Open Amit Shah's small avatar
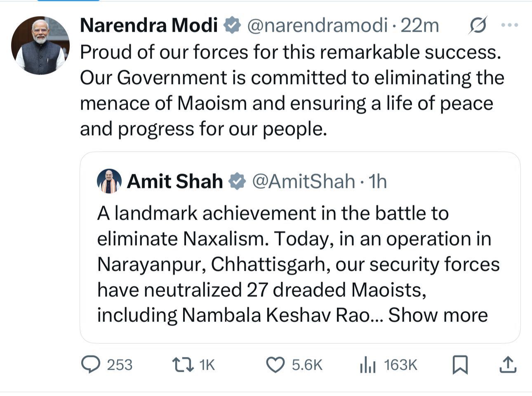The height and width of the screenshot is (396, 532). (x=109, y=181)
